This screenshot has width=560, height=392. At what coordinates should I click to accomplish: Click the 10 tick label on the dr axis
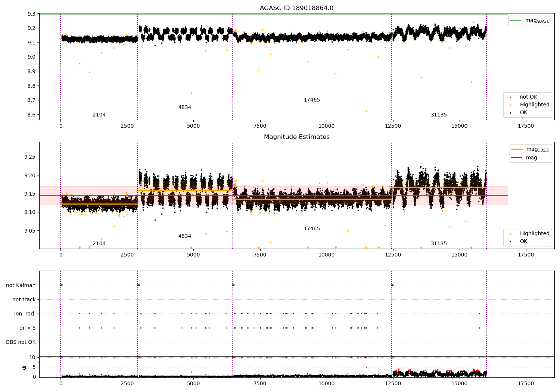32,357
